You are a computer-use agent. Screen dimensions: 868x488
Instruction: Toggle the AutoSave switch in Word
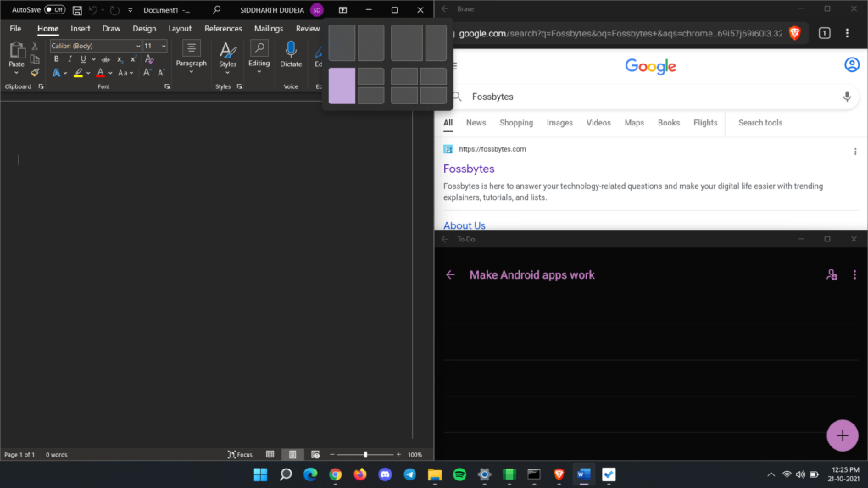[55, 10]
